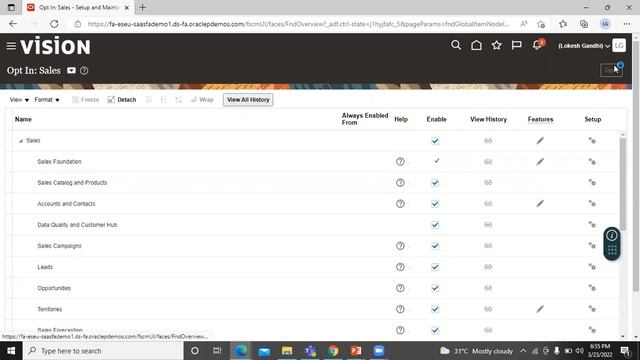This screenshot has width=640, height=360.
Task: Open the Favorites star icon
Action: [x=496, y=45]
